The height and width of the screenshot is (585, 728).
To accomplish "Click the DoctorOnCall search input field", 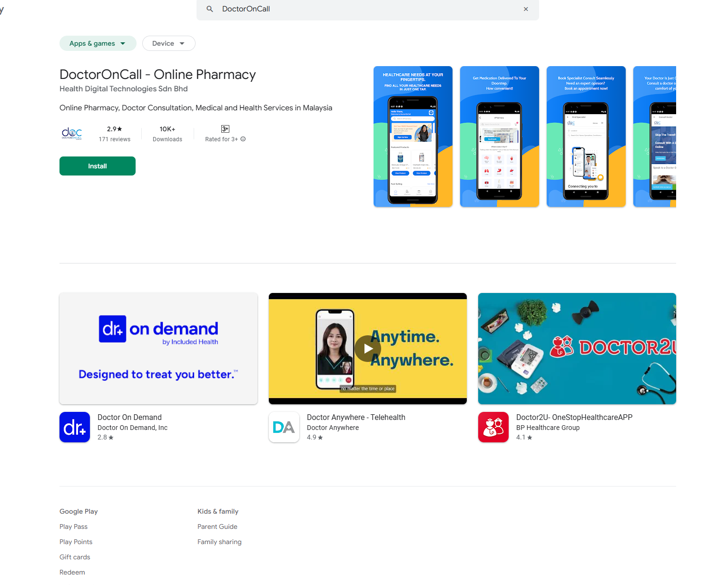I will tap(368, 9).
